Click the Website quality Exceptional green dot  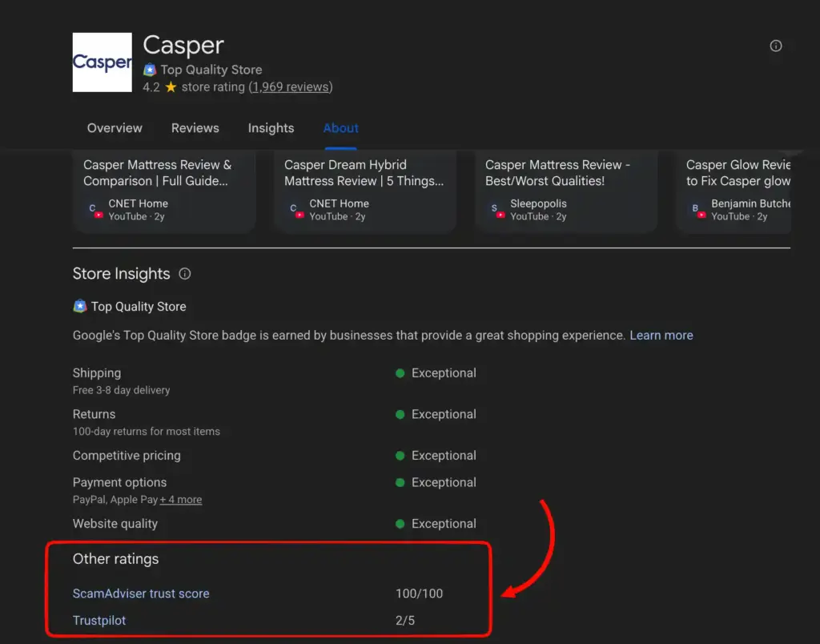coord(400,524)
